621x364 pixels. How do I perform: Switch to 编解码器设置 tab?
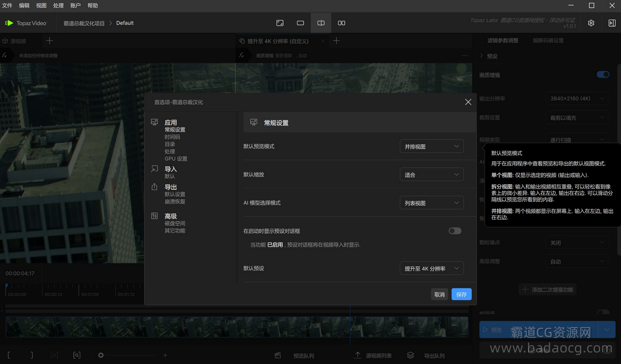pos(548,40)
